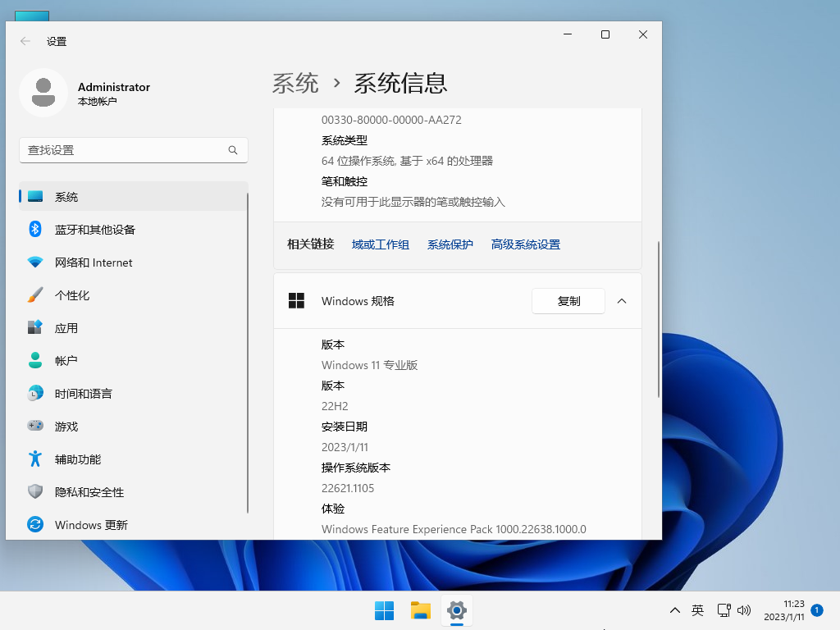
Task: Expand hidden icons in the system tray
Action: (675, 610)
